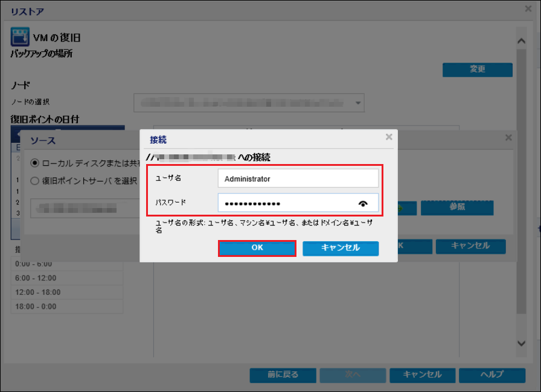Screen dimensions: 541x392
Task: Click the 参照 browse button
Action: click(457, 207)
